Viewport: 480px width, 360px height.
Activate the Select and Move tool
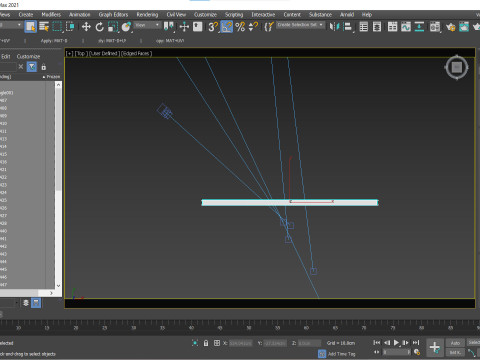pos(86,27)
